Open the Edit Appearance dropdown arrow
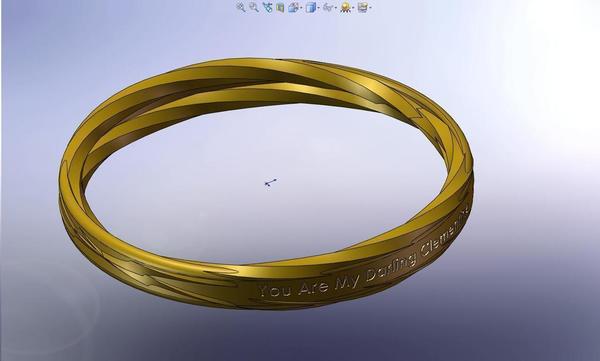600x361 pixels. (353, 7)
